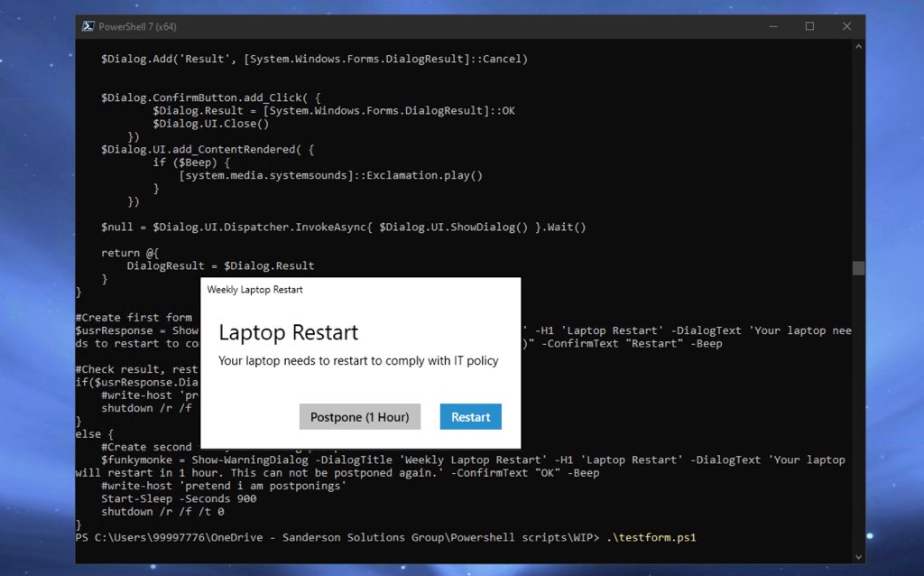Close the PowerShell 7 window
Viewport: 924px width, 576px height.
(847, 26)
